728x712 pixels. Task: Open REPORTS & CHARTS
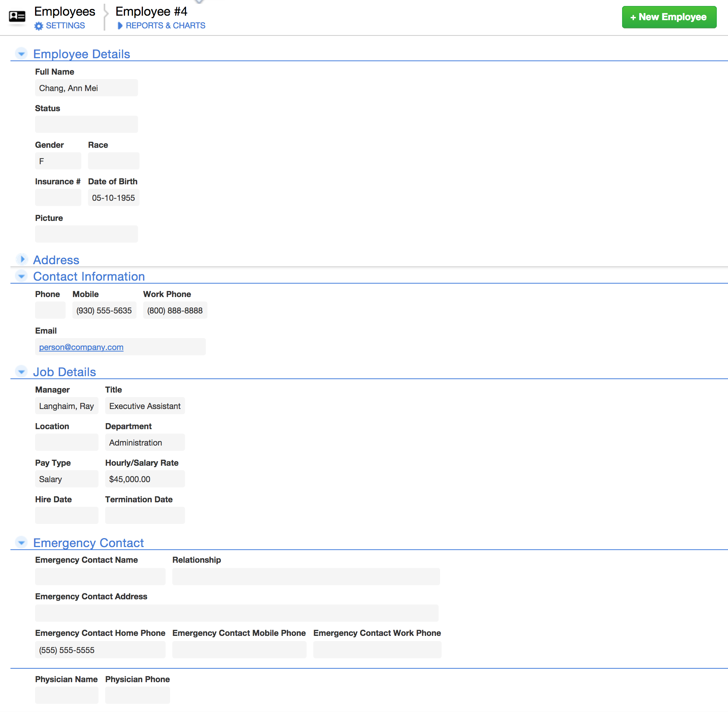pos(166,25)
